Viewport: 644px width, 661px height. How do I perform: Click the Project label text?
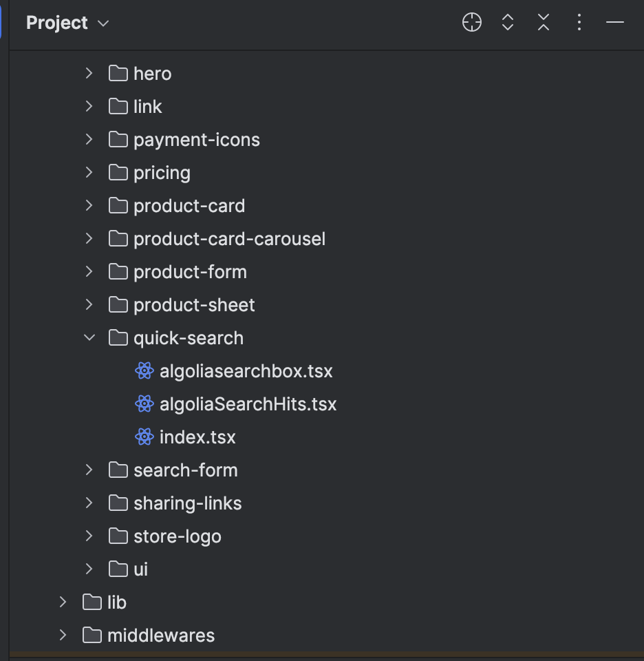click(58, 23)
